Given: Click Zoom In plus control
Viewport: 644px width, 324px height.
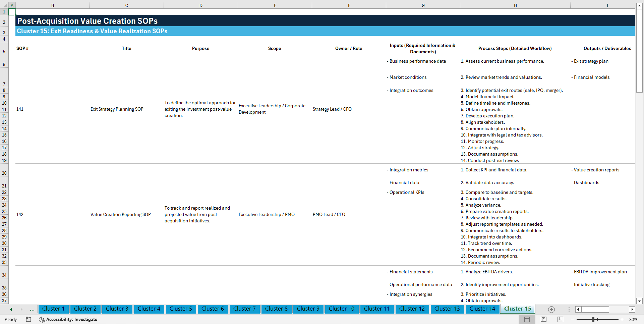Looking at the screenshot, I should (x=622, y=319).
